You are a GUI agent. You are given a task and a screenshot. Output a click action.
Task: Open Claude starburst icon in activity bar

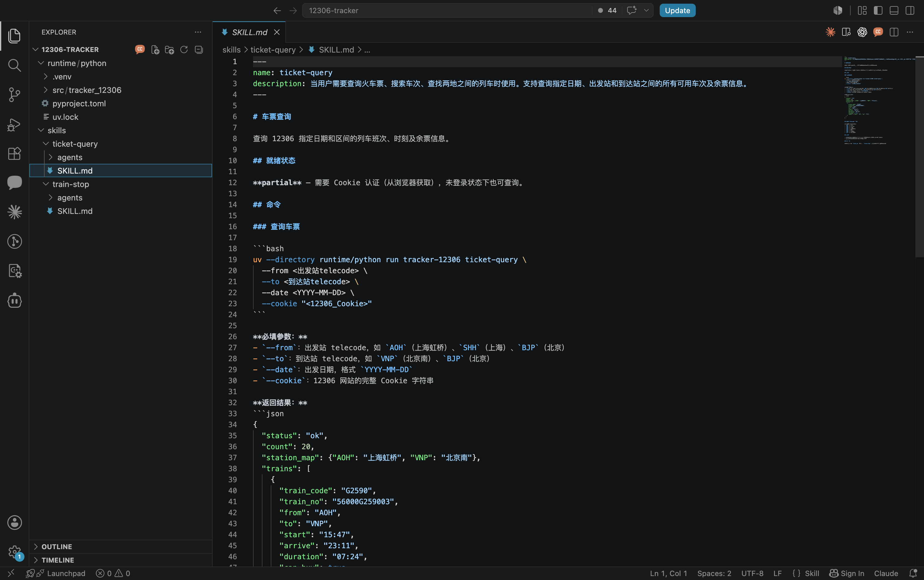pos(15,212)
